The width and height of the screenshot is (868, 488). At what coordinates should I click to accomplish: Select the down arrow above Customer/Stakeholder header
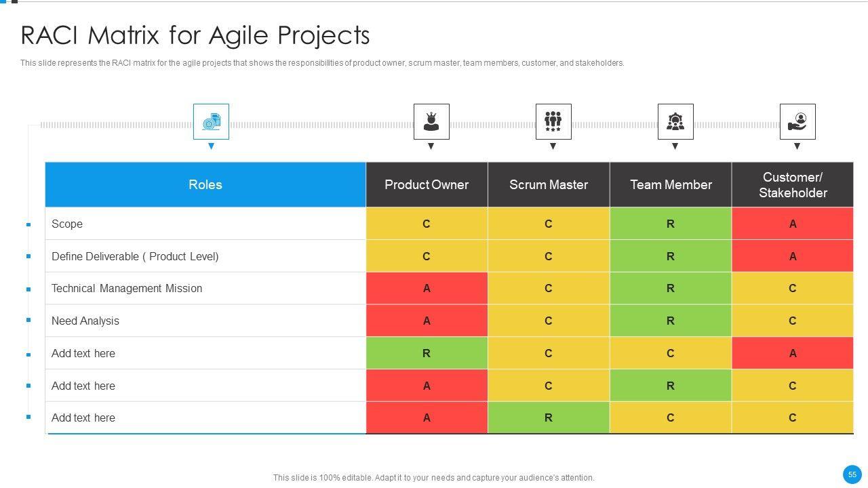(797, 146)
